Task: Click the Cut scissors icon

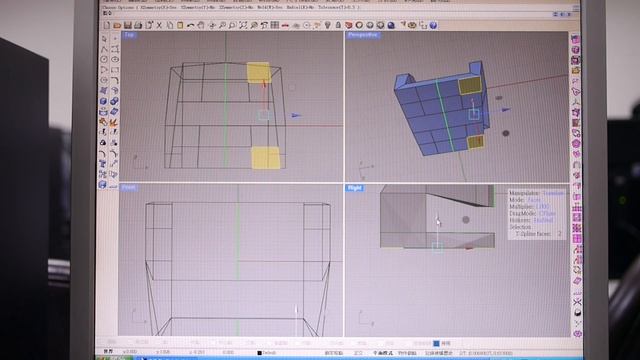Action: 159,25
